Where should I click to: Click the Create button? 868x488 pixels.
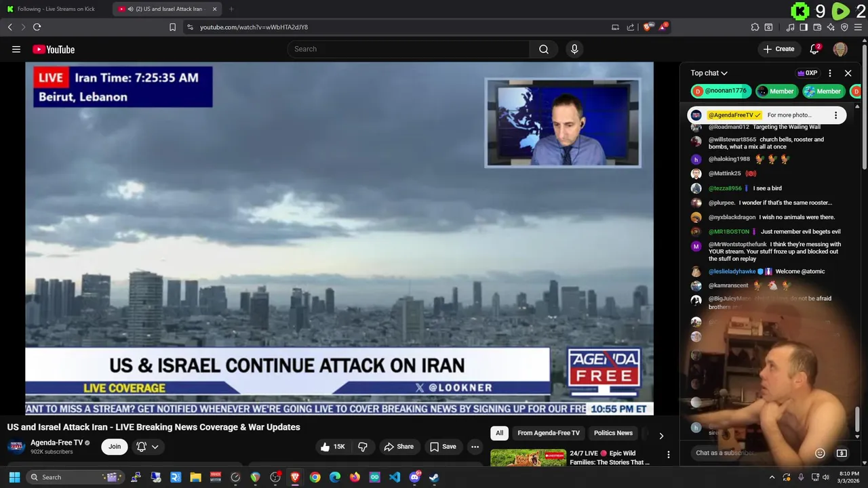[x=778, y=49]
